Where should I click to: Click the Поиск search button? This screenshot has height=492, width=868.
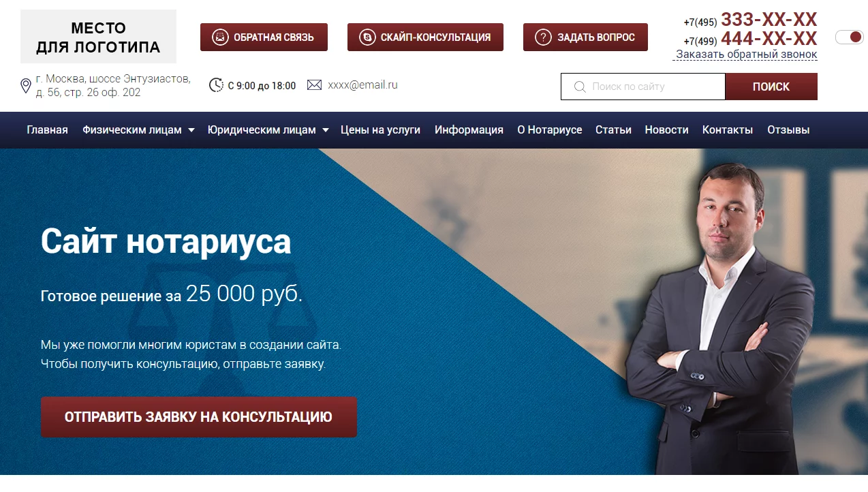point(771,87)
